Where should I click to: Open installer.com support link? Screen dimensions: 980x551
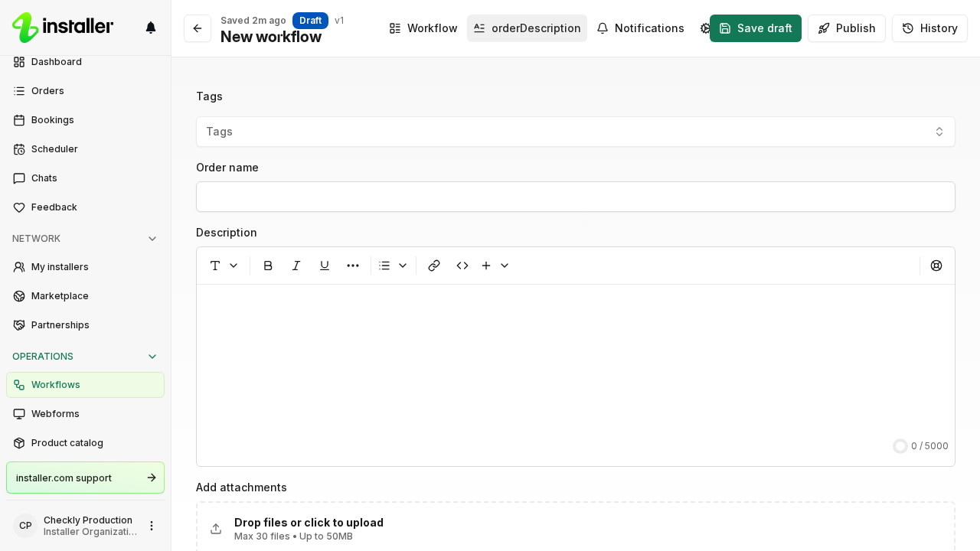tap(85, 478)
